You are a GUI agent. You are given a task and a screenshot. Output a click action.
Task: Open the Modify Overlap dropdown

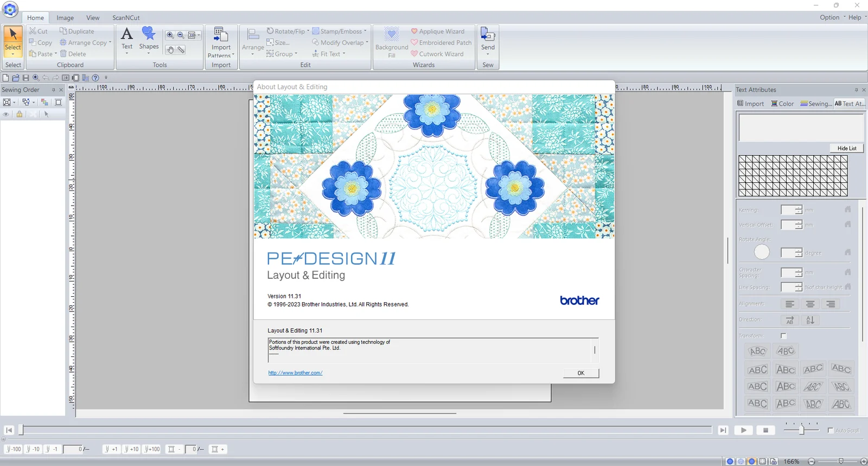coord(367,42)
